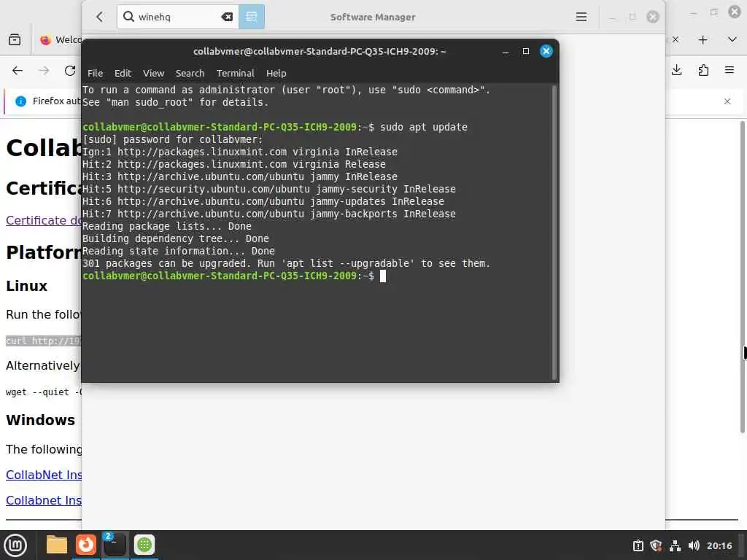Click the terminal command prompt line

coord(233,276)
